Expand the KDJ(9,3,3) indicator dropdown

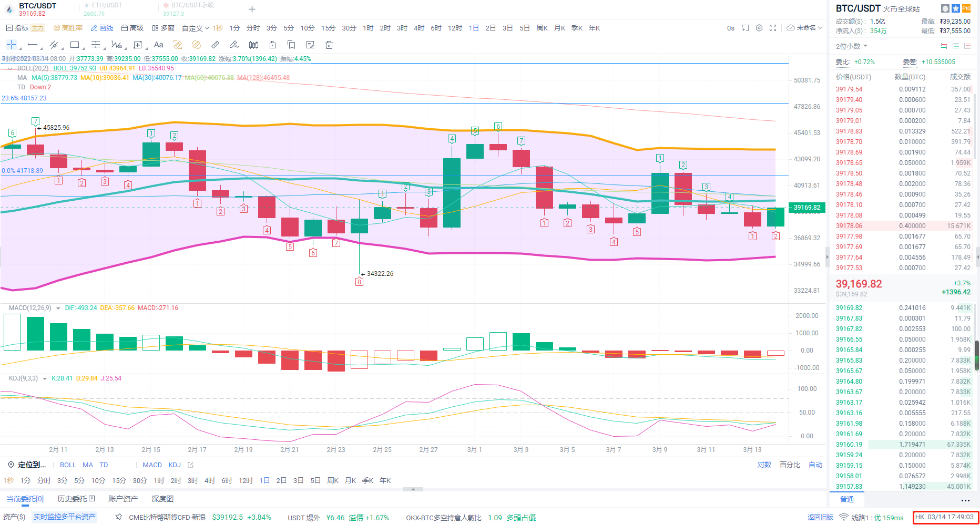coord(45,378)
